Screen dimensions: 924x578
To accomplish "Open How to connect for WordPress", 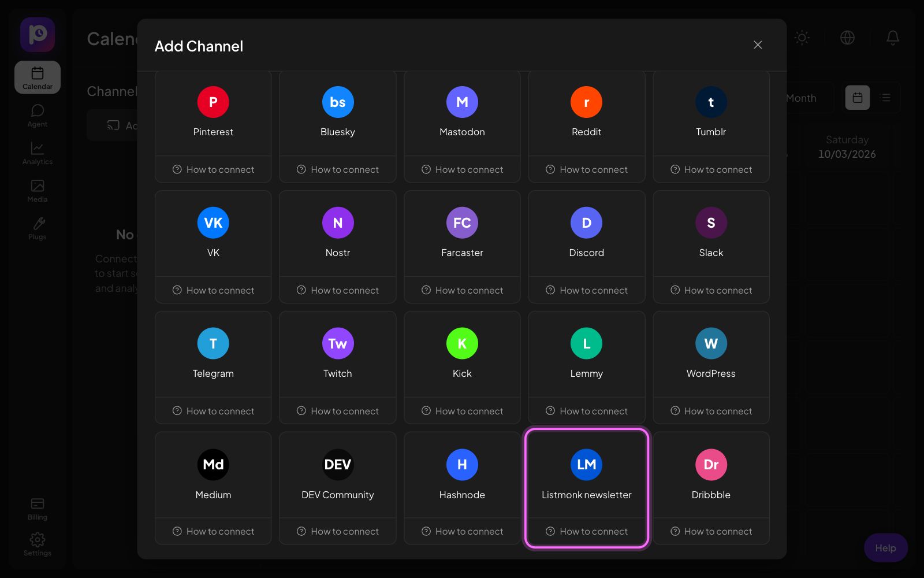I will pos(711,411).
